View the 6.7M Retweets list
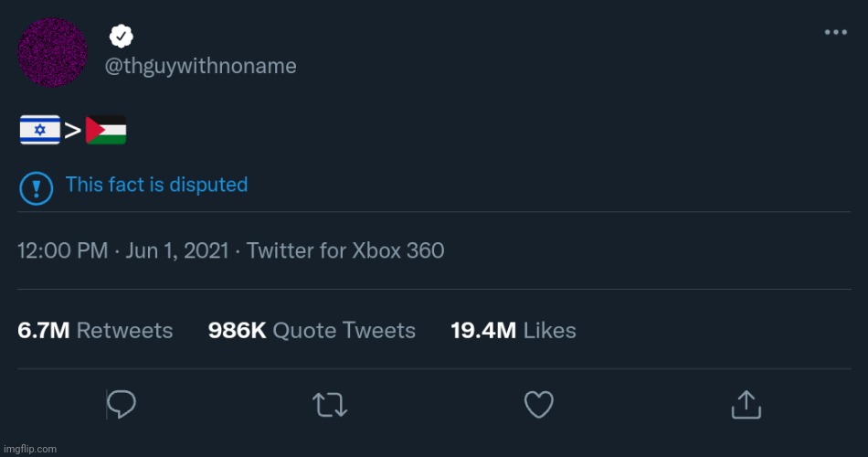The height and width of the screenshot is (457, 868). 95,330
